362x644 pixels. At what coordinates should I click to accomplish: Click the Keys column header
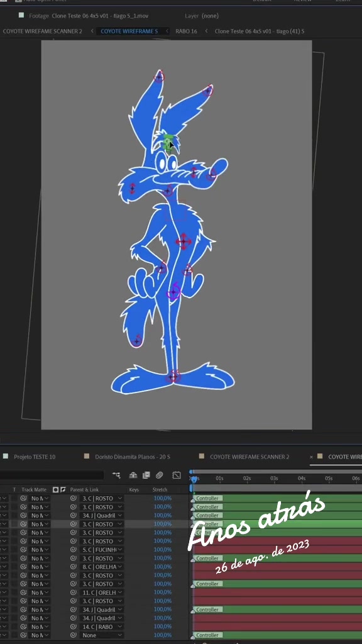tap(134, 489)
